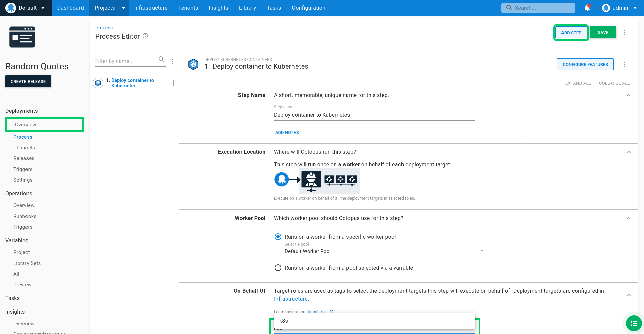
Task: Save the deployment process
Action: 603,33
